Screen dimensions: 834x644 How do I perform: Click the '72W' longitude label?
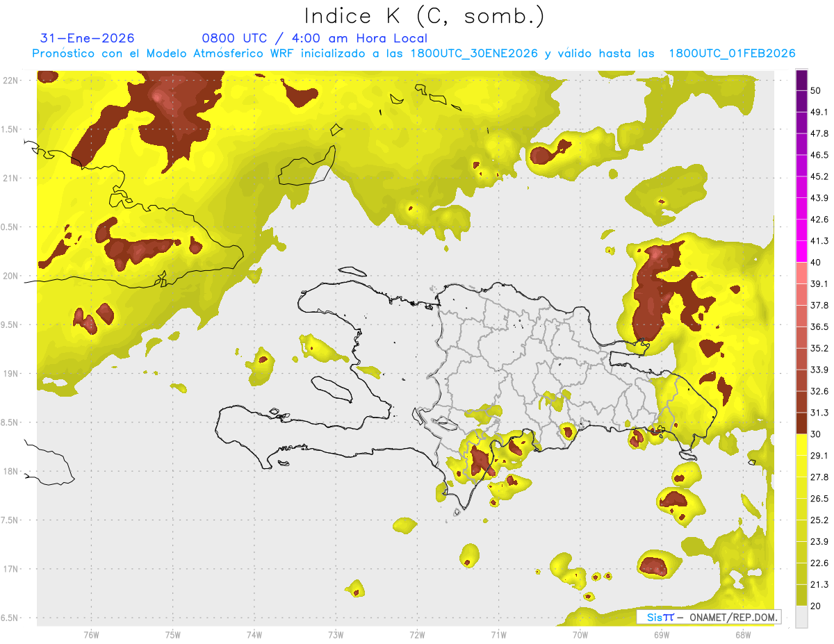tap(417, 635)
